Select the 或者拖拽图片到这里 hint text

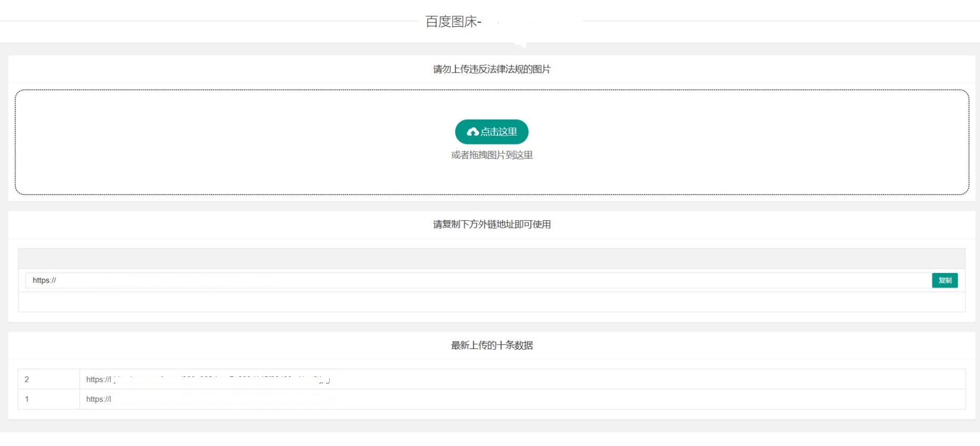click(492, 155)
